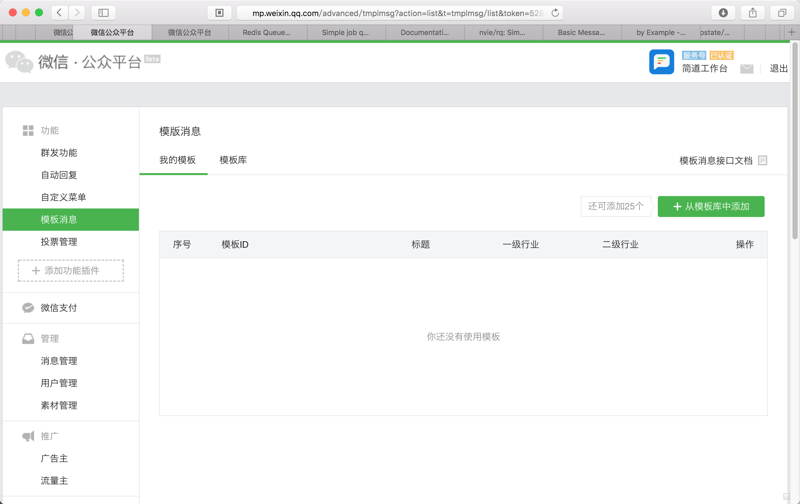Select the Documentati... browser tab
Image resolution: width=800 pixels, height=504 pixels.
[424, 32]
